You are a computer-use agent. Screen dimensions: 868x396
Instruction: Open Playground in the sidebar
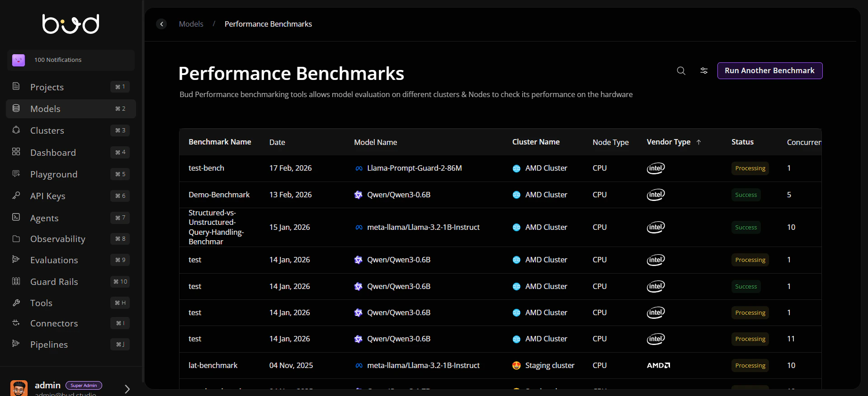71,174
